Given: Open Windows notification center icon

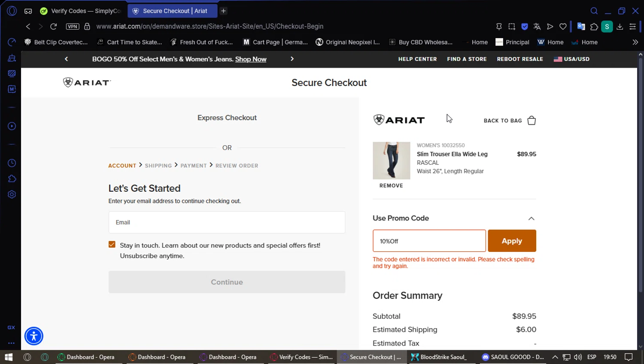Looking at the screenshot, I should click(x=629, y=357).
